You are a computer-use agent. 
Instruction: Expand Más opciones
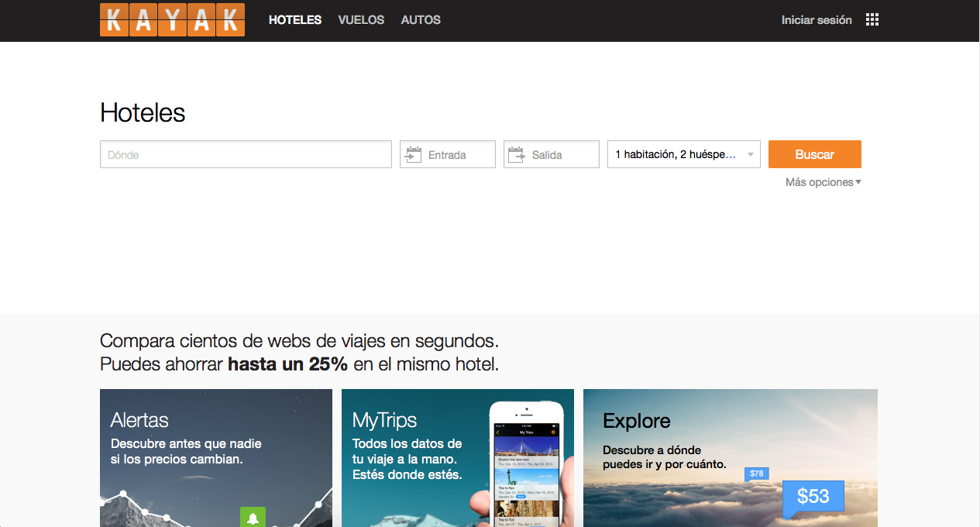(x=823, y=183)
